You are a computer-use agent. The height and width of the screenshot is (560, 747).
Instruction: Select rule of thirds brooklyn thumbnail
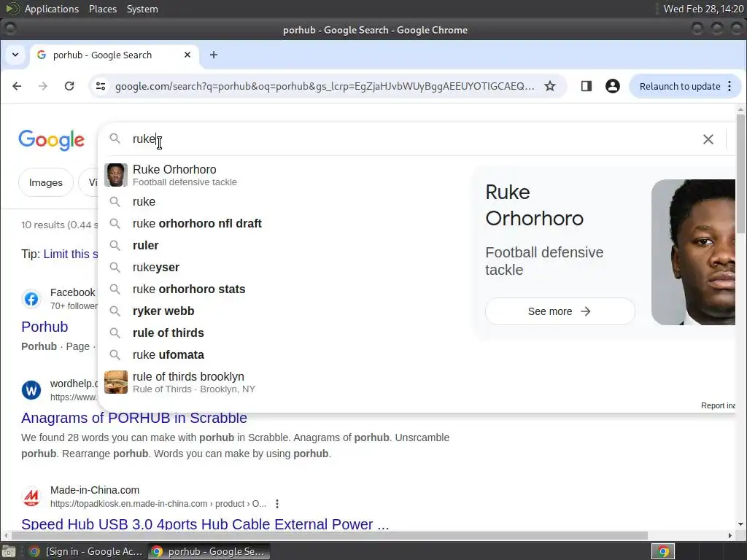point(116,382)
